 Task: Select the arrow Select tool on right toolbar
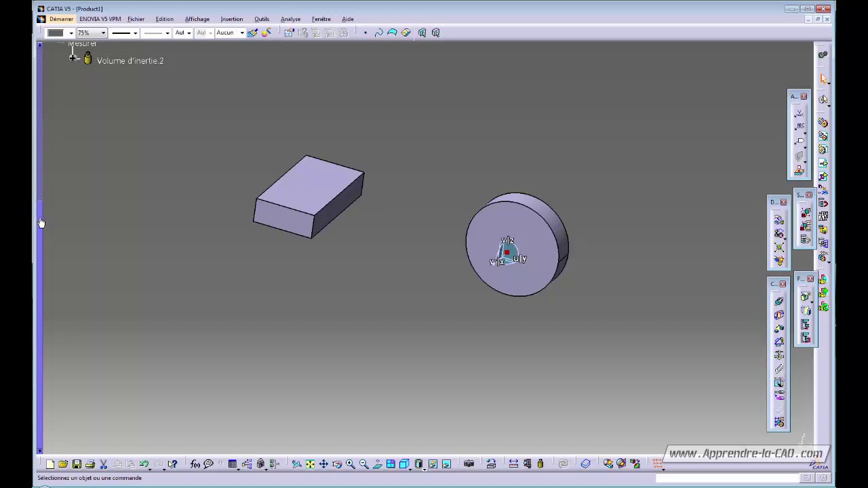(x=824, y=79)
